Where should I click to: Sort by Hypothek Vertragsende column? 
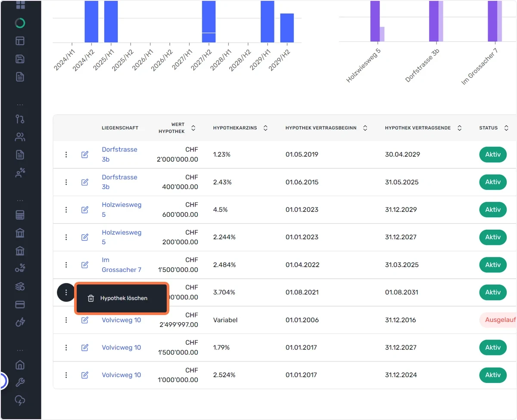click(x=460, y=128)
